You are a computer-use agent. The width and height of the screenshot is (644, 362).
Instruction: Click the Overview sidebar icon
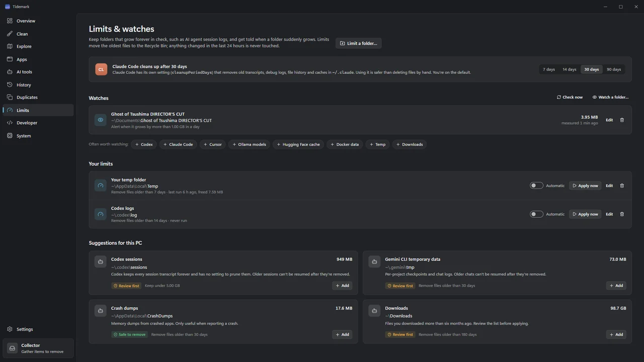pyautogui.click(x=10, y=21)
